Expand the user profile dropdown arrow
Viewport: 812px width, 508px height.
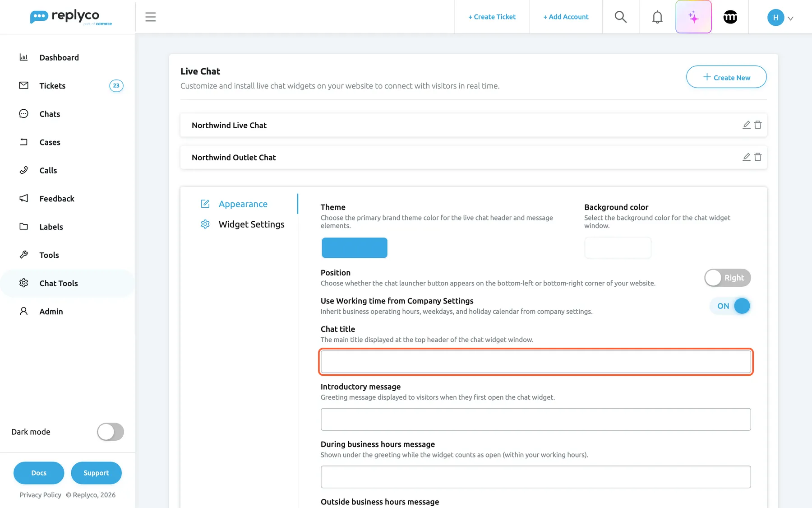tap(790, 18)
